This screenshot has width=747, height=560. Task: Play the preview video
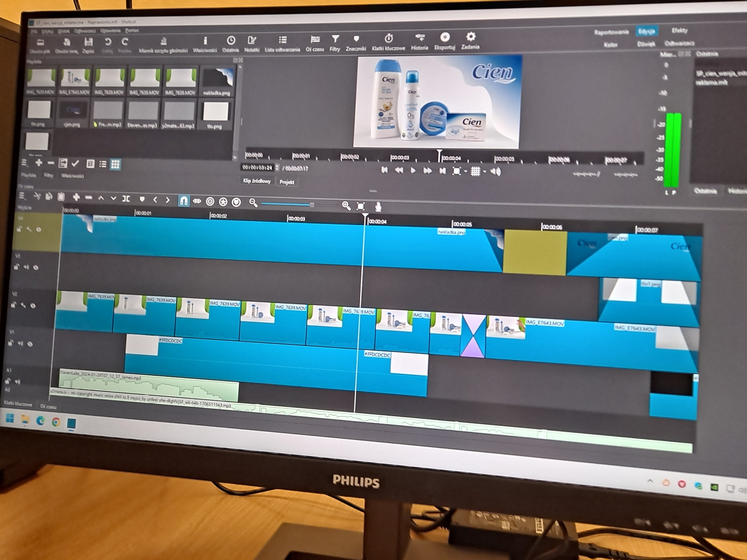point(413,170)
